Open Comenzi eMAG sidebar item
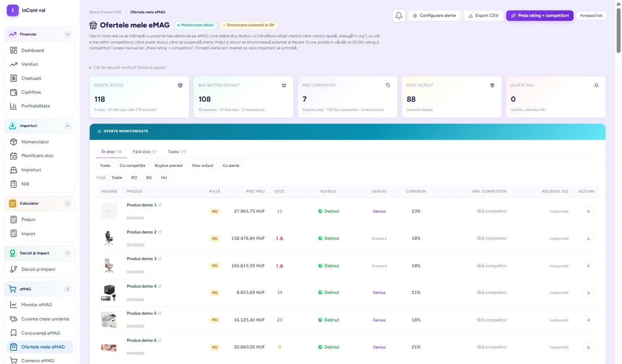 click(x=40, y=360)
